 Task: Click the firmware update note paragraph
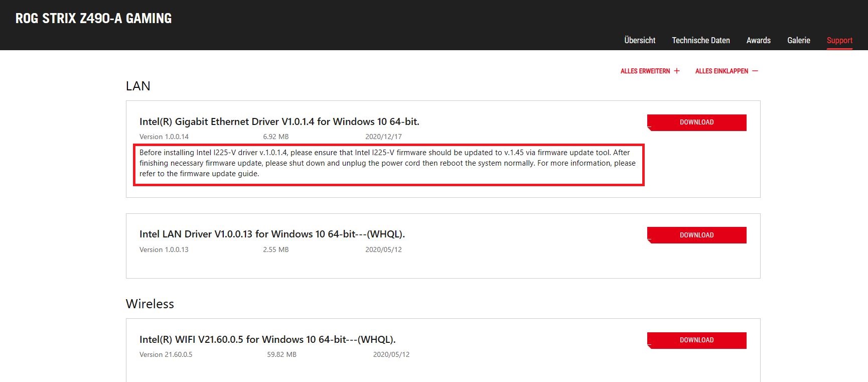[x=389, y=163]
